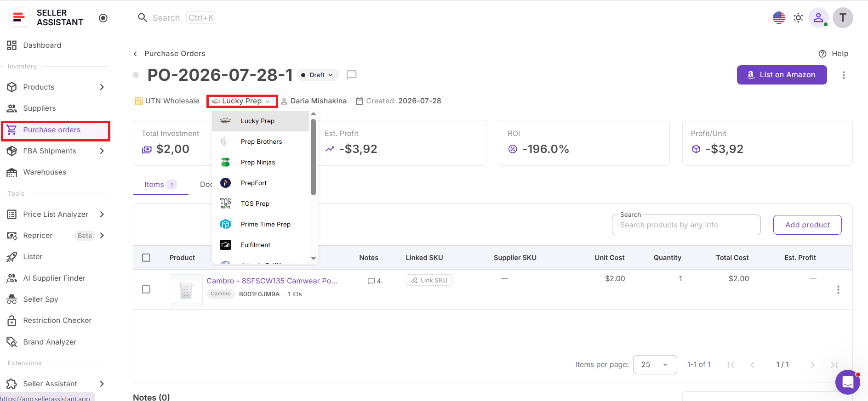Select TOS Prep option
The image size is (868, 401).
tap(260, 203)
